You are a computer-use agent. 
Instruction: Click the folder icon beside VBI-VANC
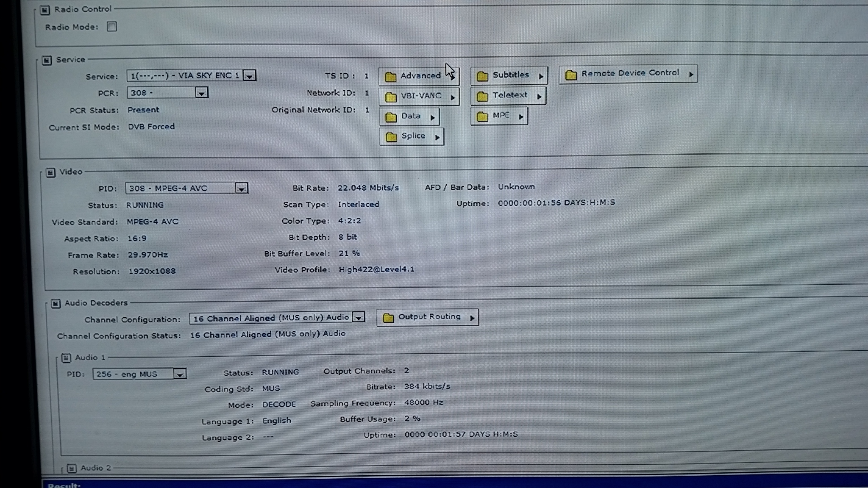pos(390,97)
